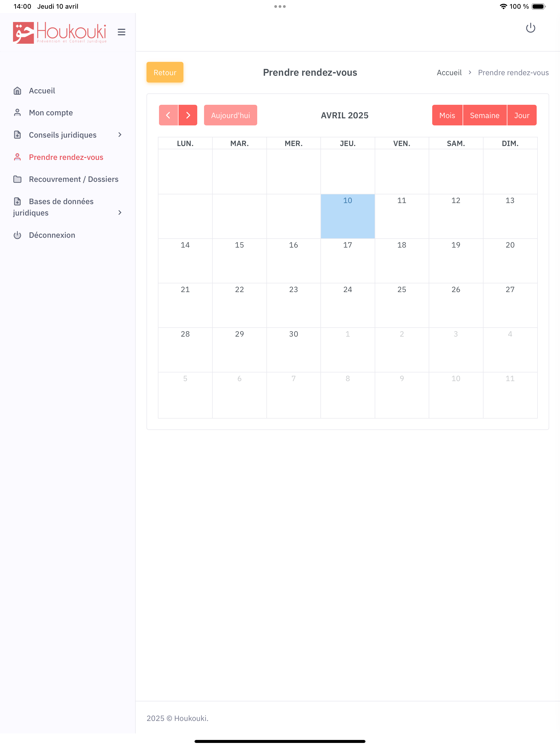Viewport: 560px width, 747px height.
Task: Click the file icon beside Bases de données
Action: [17, 201]
